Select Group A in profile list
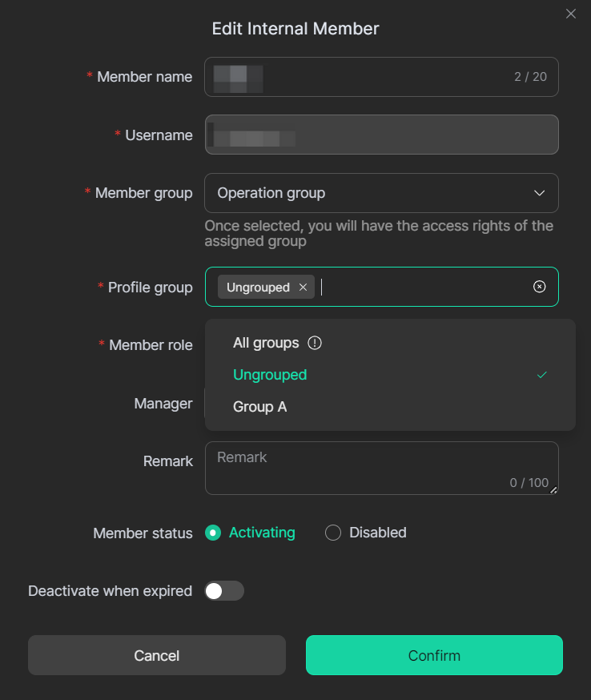This screenshot has width=591, height=700. pyautogui.click(x=259, y=407)
